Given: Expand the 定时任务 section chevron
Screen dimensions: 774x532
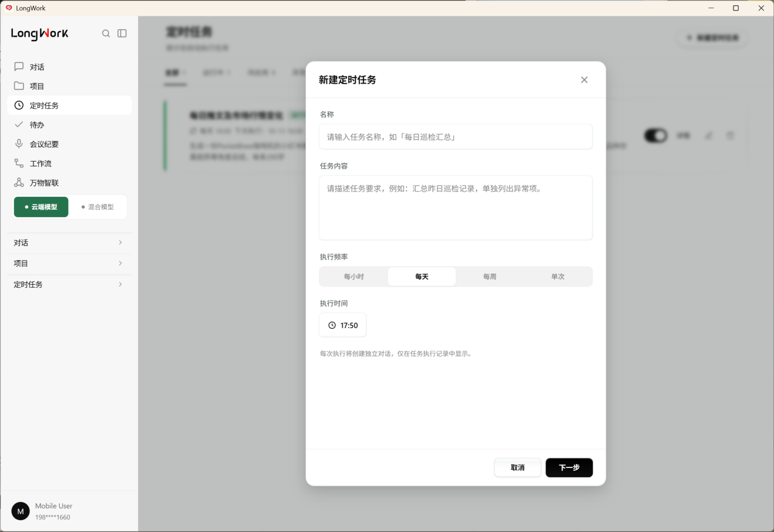Looking at the screenshot, I should (x=120, y=284).
